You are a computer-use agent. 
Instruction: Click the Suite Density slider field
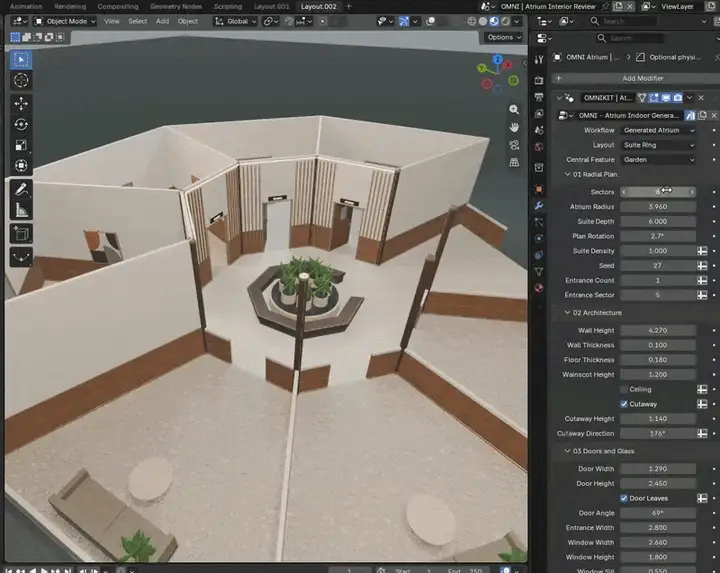pos(658,251)
